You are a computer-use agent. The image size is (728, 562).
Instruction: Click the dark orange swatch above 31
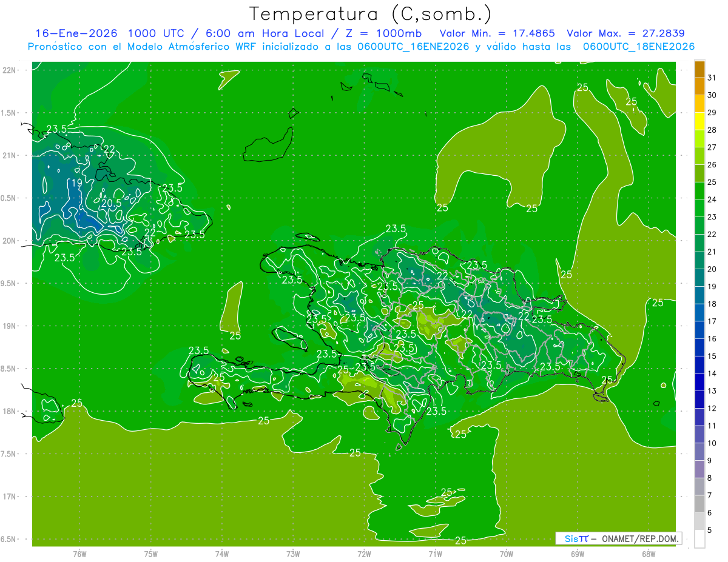click(699, 70)
